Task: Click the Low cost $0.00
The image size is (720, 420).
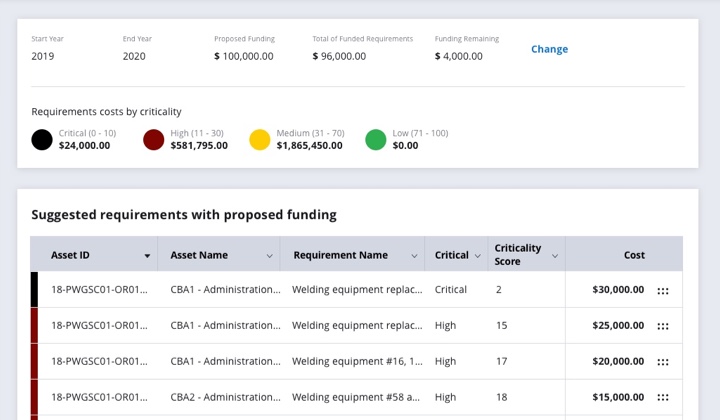Action: pos(405,146)
